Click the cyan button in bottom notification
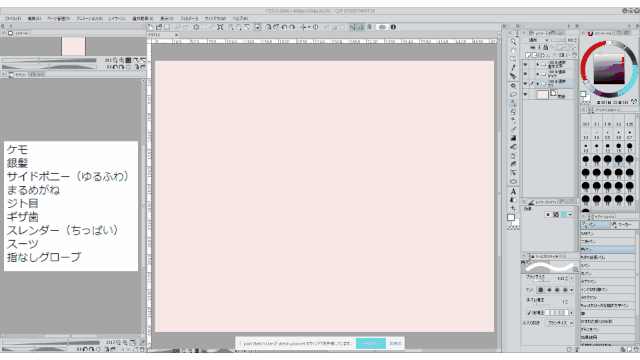The image size is (640, 360). 371,343
